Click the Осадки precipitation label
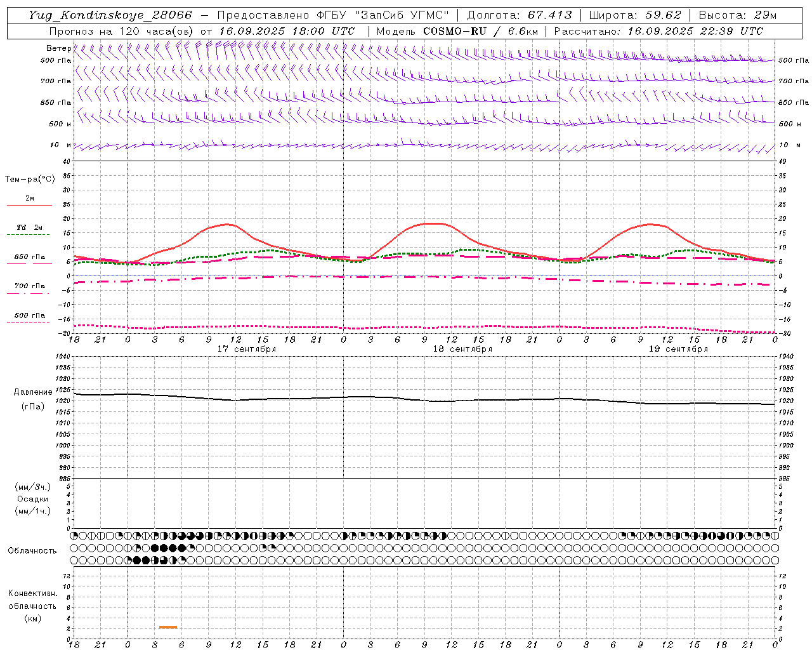Viewport: 812px width, 650px height. [x=33, y=499]
